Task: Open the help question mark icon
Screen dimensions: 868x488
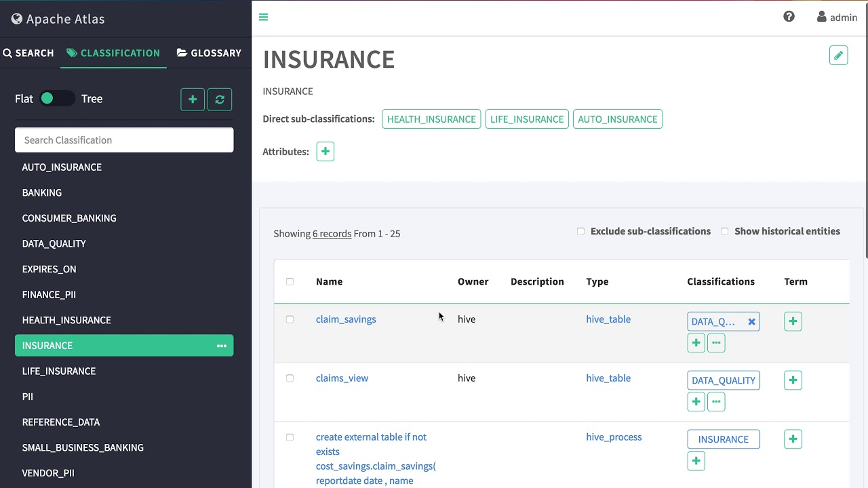Action: [789, 16]
